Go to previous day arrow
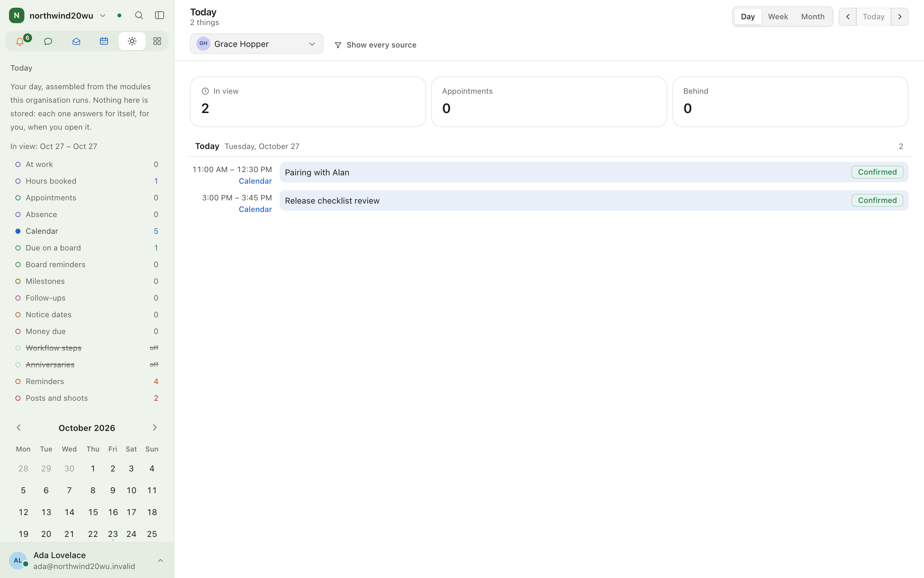The image size is (924, 578). pyautogui.click(x=848, y=17)
